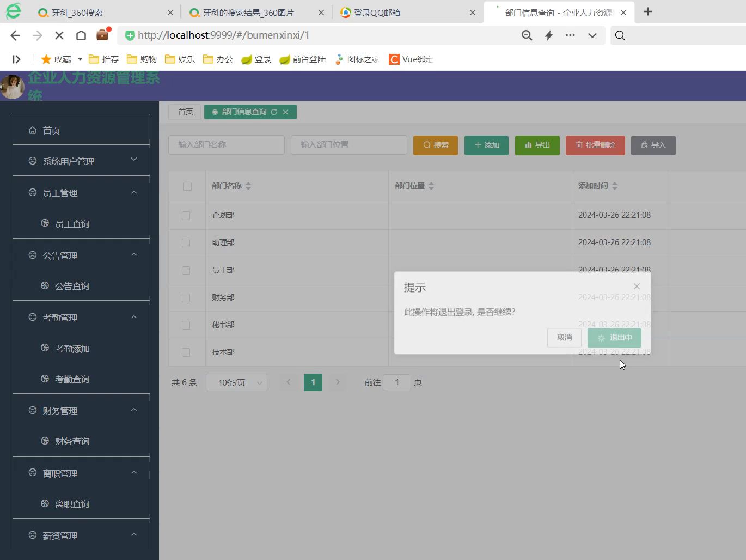Open the 购物 bookmark folder
This screenshot has width=746, height=560.
pyautogui.click(x=142, y=59)
